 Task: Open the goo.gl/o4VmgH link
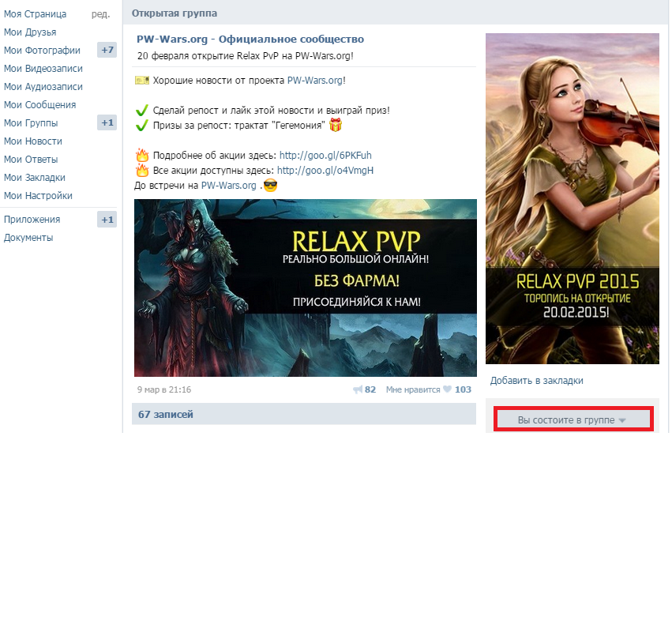tap(325, 170)
